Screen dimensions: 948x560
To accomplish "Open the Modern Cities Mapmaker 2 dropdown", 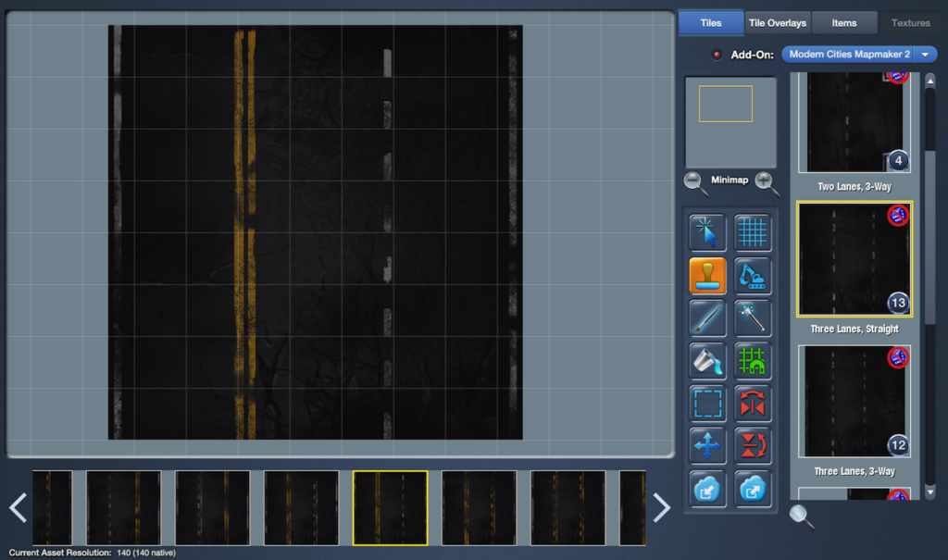I will coord(859,55).
